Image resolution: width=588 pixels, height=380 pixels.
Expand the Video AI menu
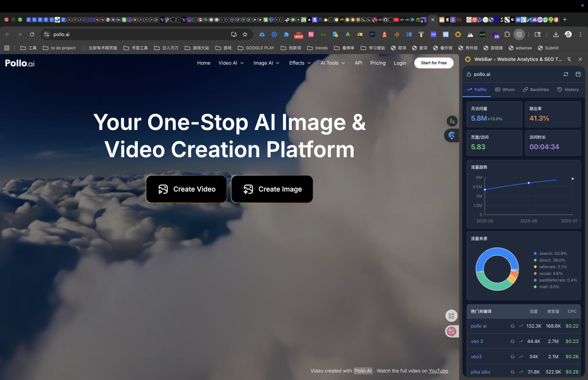click(x=231, y=63)
